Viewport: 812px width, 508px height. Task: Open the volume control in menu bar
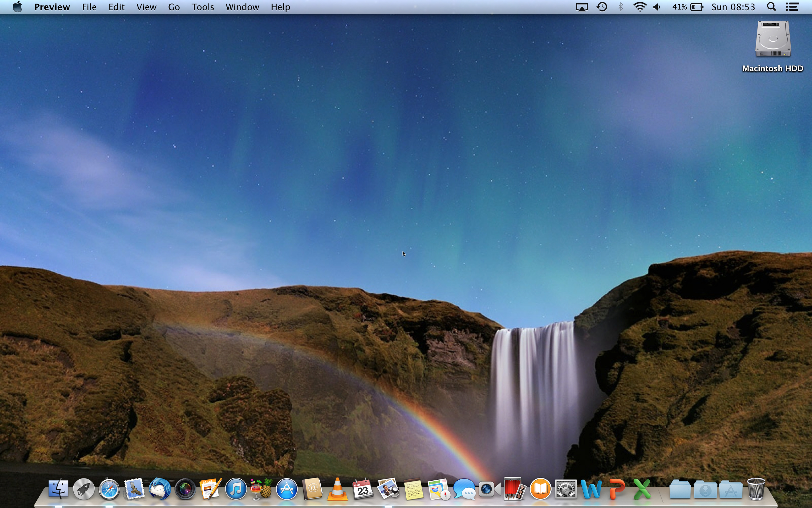point(657,7)
